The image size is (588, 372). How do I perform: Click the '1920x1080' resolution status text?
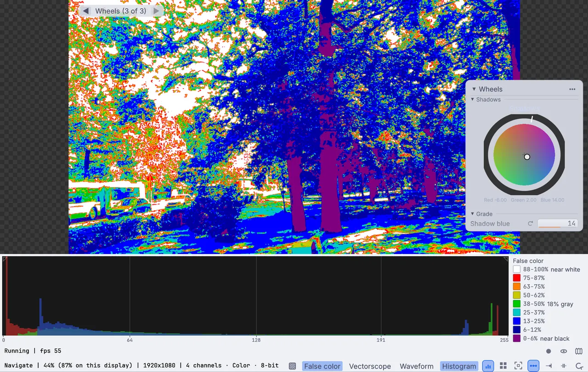(158, 366)
